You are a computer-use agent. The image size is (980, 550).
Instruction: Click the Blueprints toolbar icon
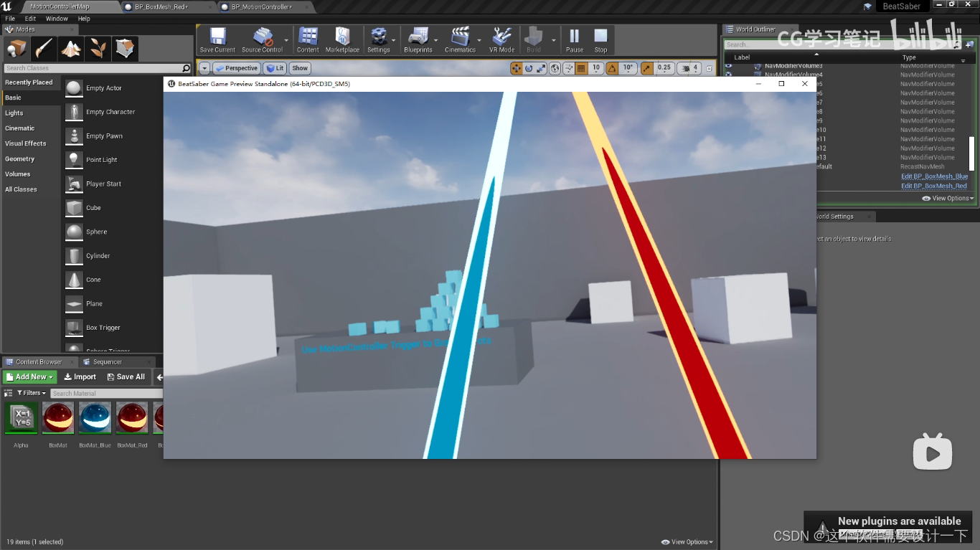click(418, 40)
